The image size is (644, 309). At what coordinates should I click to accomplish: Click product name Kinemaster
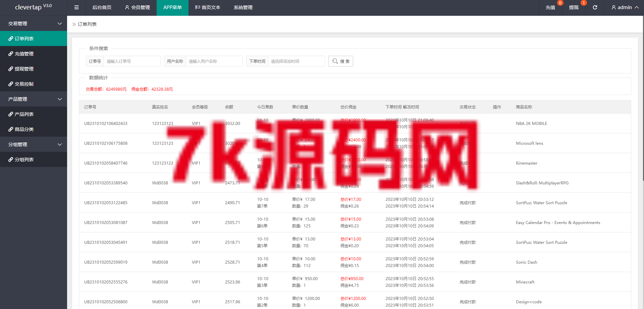pos(527,163)
